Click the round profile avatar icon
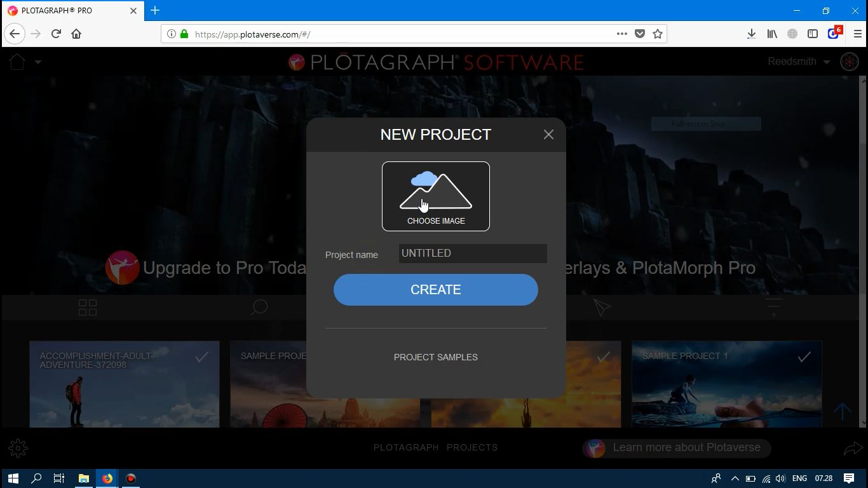868x488 pixels. coord(850,62)
